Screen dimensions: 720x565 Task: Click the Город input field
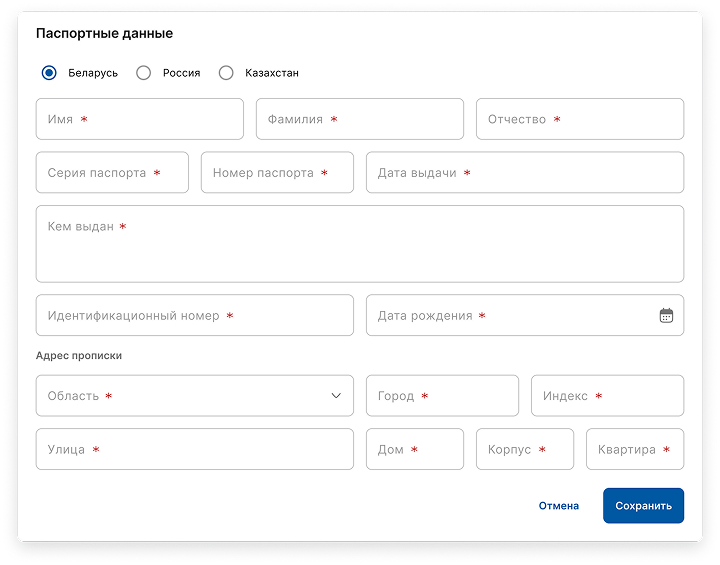[442, 396]
